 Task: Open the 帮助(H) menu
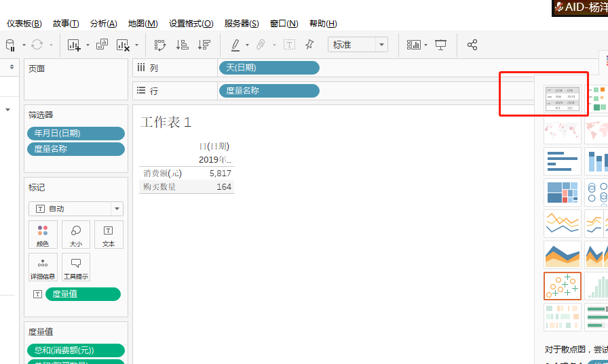coord(323,24)
